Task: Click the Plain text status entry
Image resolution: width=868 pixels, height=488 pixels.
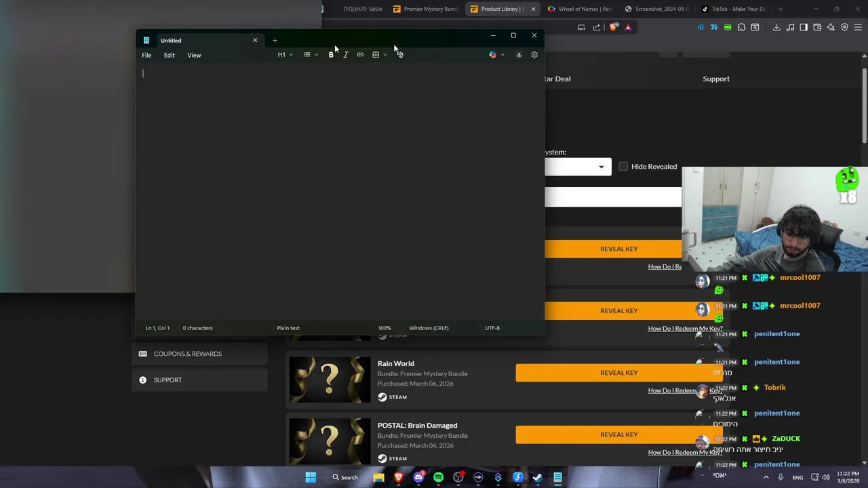Action: click(288, 328)
